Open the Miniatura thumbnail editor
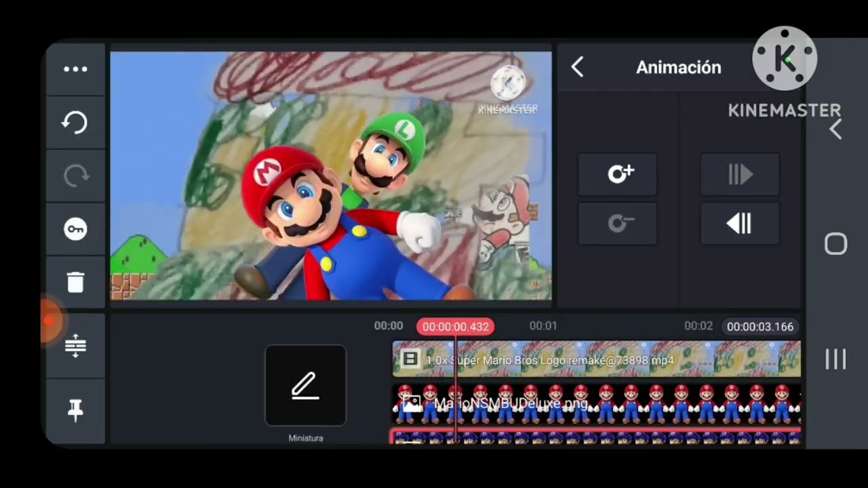868x488 pixels. coord(306,386)
